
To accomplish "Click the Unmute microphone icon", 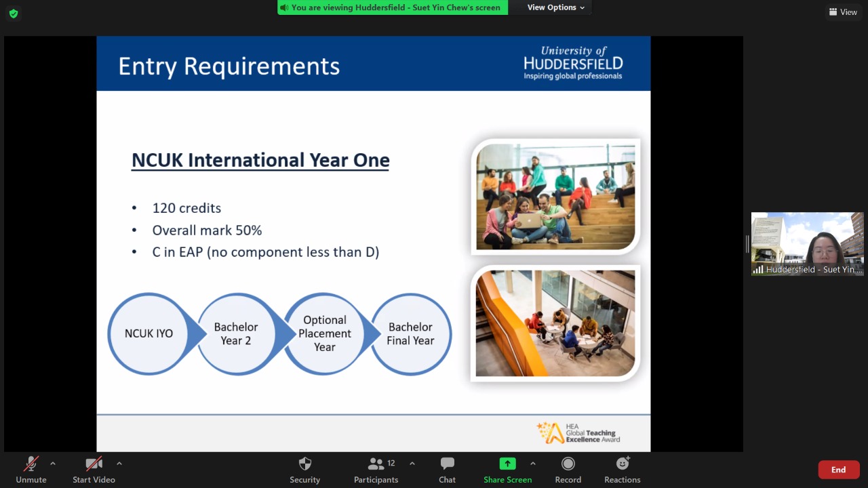I will (x=31, y=464).
